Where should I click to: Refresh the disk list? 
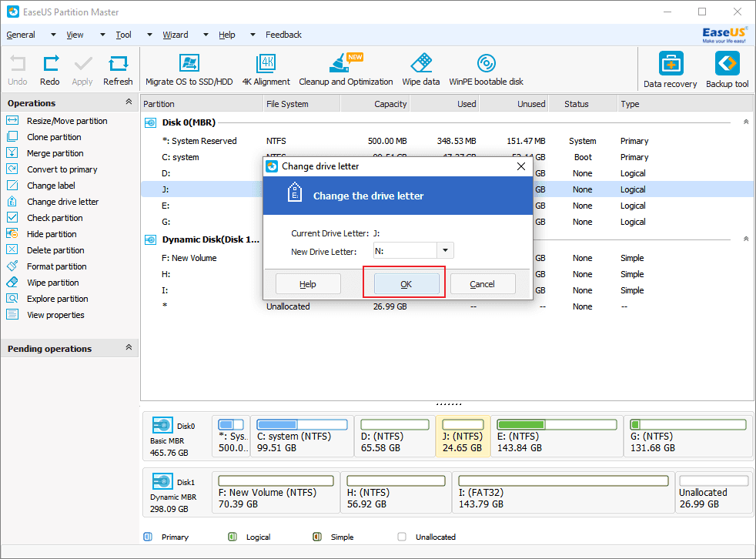pyautogui.click(x=118, y=70)
